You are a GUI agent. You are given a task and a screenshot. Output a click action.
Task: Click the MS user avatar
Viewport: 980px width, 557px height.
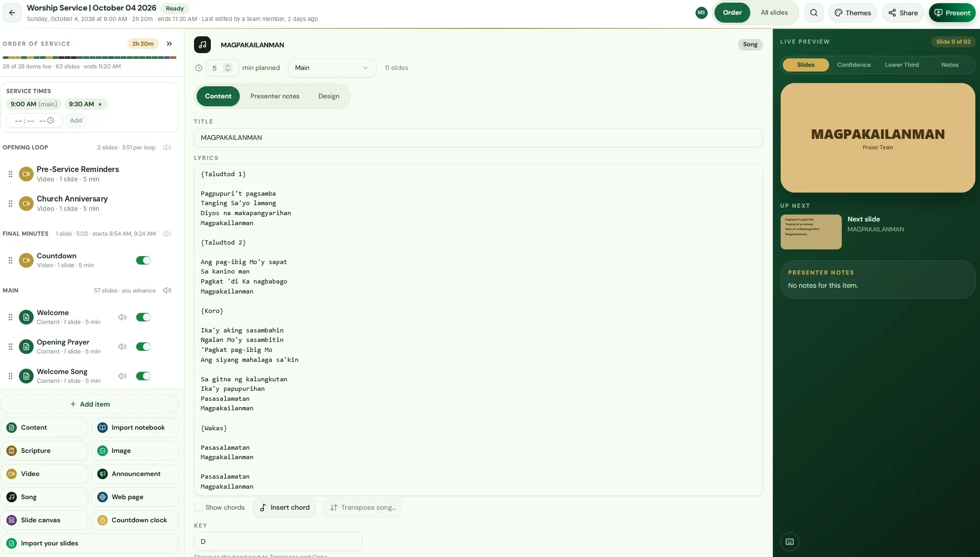(x=701, y=13)
